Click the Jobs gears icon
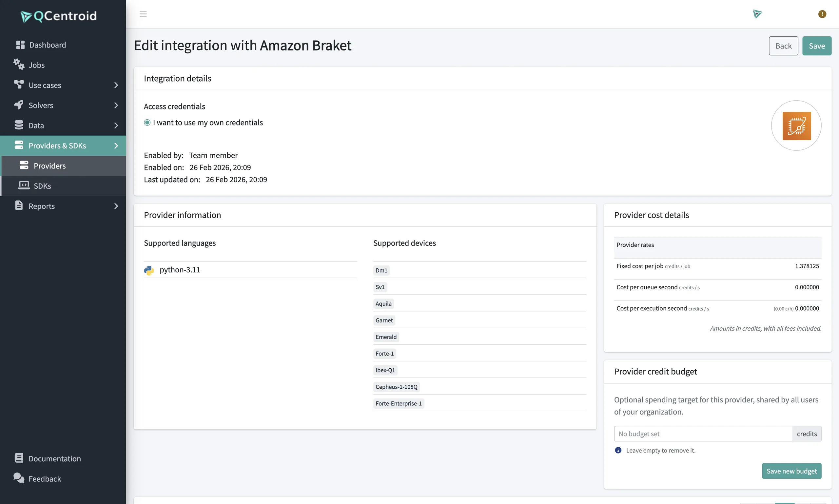This screenshot has height=504, width=839. pos(19,64)
